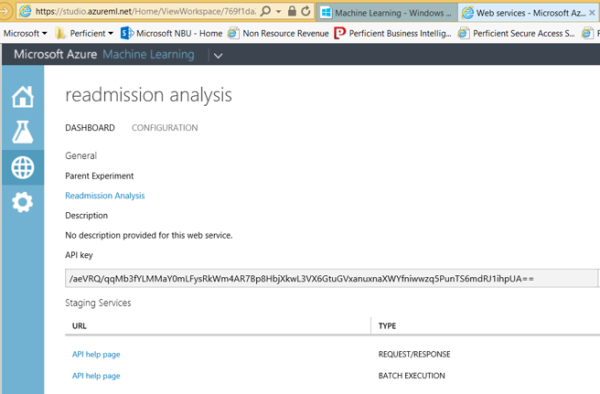Screen dimensions: 600x394
Task: Close the Web services browser tab
Action: pos(592,13)
